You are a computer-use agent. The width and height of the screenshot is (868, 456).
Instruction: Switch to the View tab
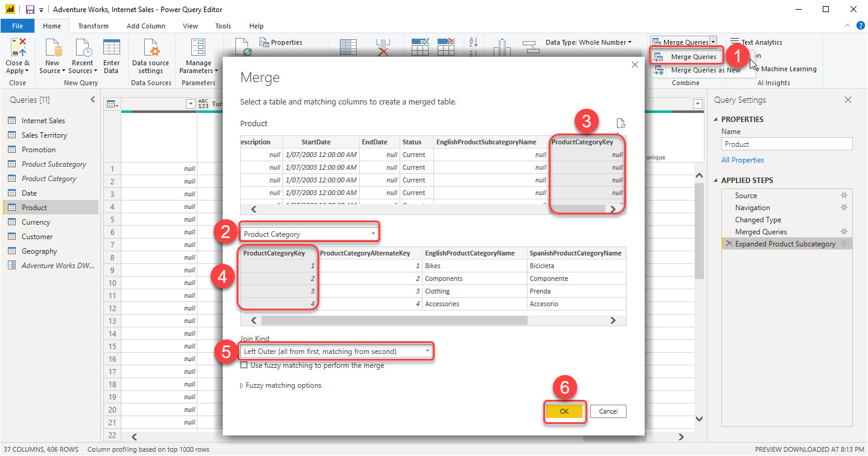click(190, 26)
